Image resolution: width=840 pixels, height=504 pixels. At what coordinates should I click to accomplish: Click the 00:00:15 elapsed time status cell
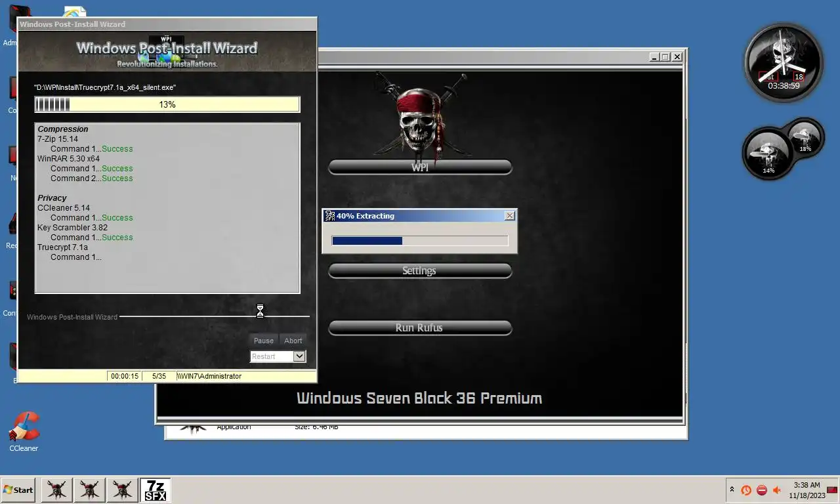[x=125, y=376]
